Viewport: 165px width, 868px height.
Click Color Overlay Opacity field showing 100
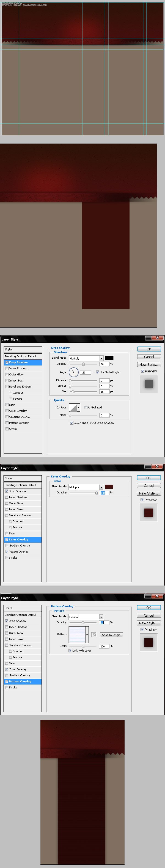[105, 493]
